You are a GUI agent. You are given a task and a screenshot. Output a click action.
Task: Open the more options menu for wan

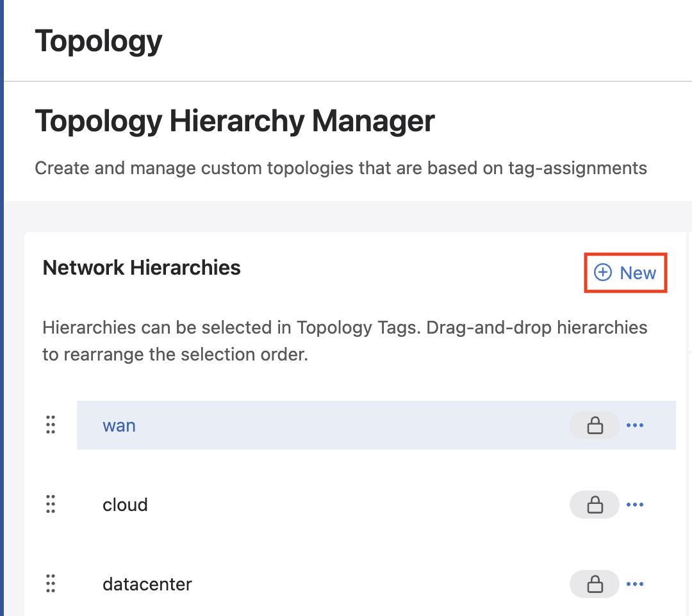coord(634,425)
